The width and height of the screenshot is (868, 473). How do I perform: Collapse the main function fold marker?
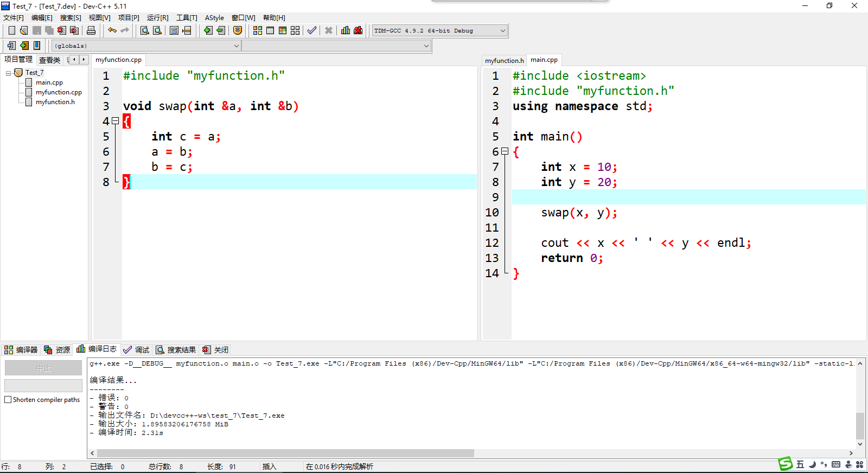pos(505,151)
